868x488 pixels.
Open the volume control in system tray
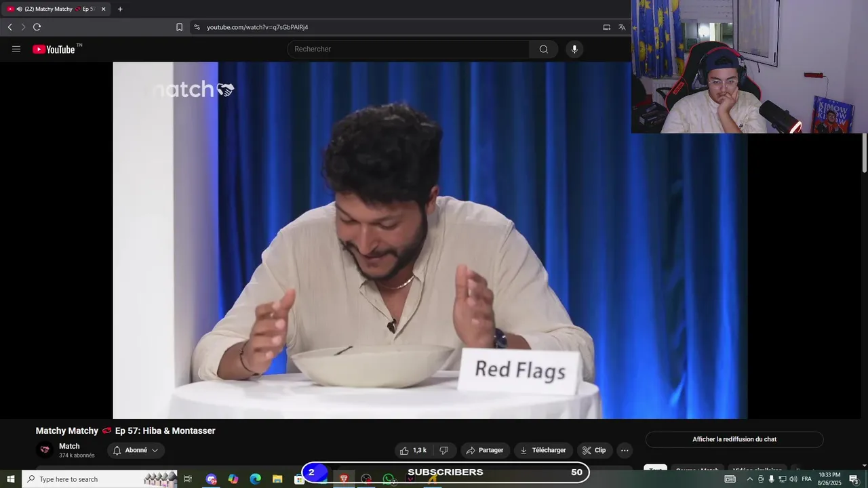(793, 479)
